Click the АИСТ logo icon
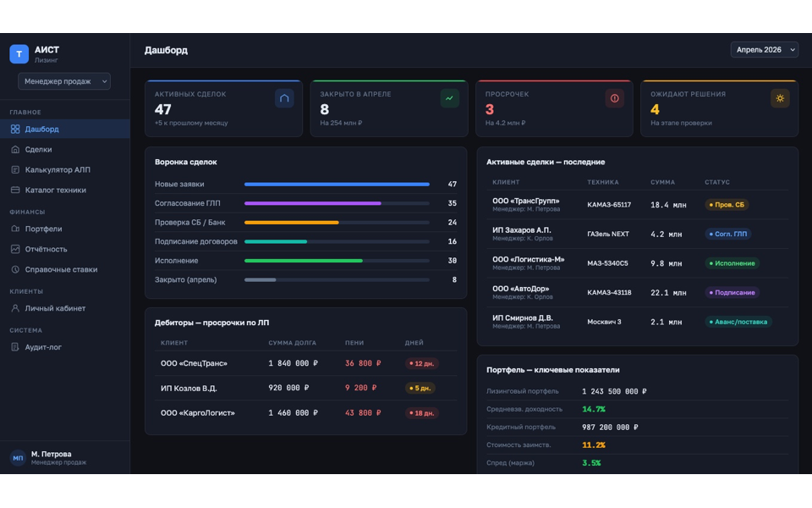The height and width of the screenshot is (508, 812). click(x=19, y=54)
